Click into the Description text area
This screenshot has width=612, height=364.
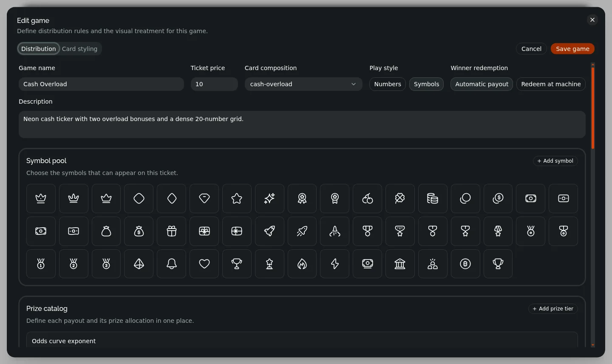302,124
